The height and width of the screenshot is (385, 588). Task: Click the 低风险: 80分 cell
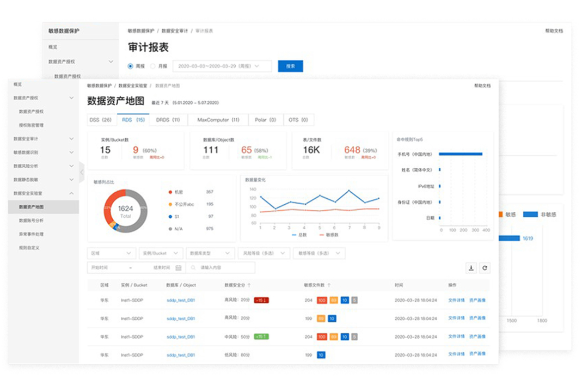coord(237,355)
